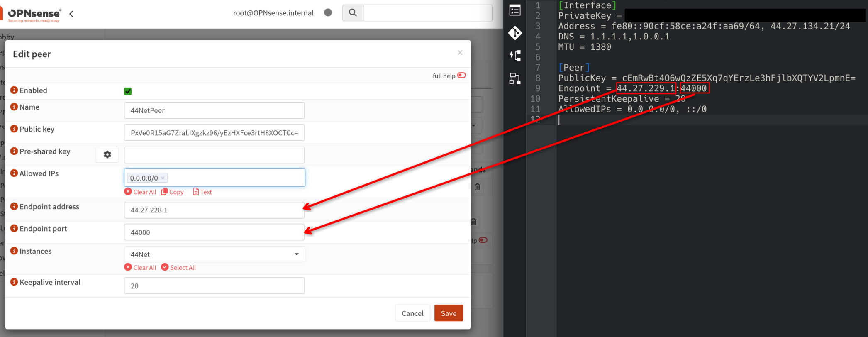Screen dimensions: 868x337
Task: Click the Name field with 44NetPeer
Action: [214, 110]
